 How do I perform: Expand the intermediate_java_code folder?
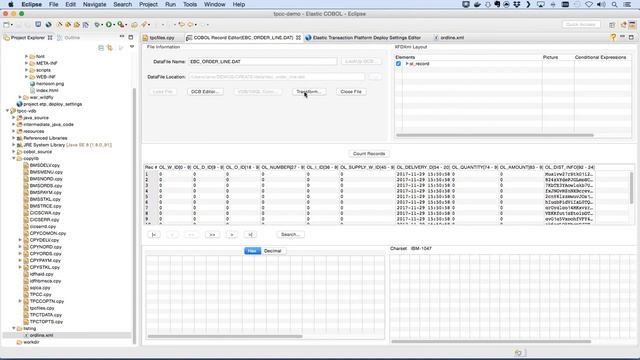[13, 124]
